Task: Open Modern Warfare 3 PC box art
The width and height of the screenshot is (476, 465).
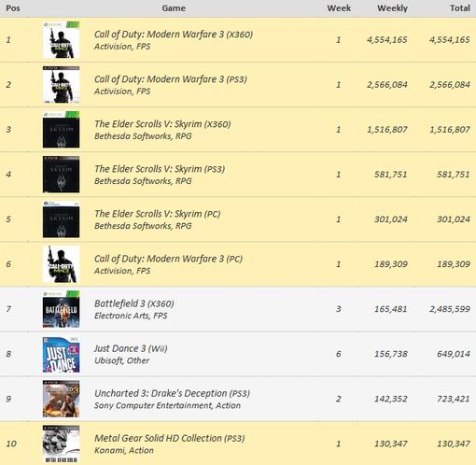Action: click(61, 264)
